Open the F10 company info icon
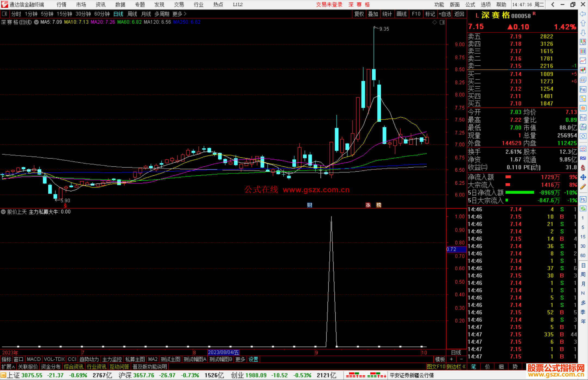This screenshot has width=588, height=380. pyautogui.click(x=583, y=89)
